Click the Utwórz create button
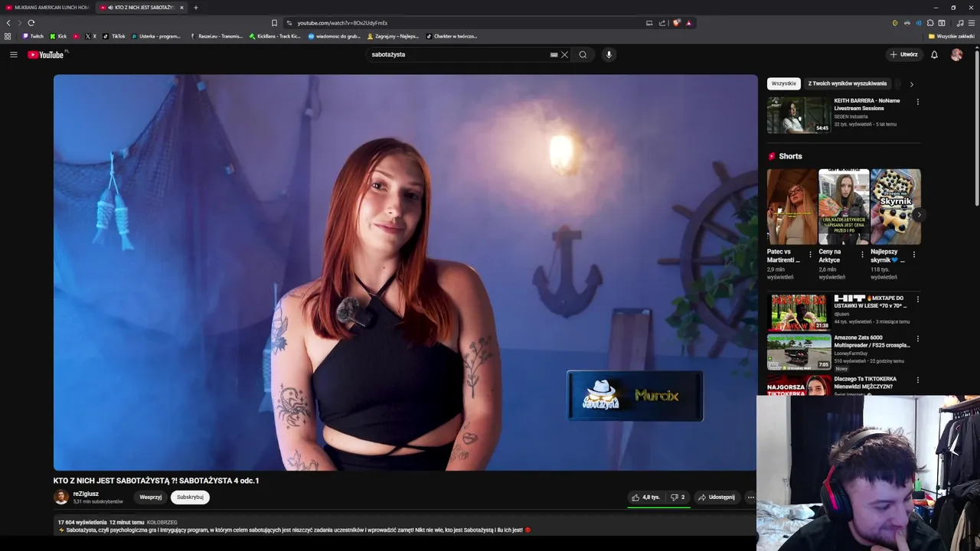This screenshot has height=551, width=980. (903, 54)
